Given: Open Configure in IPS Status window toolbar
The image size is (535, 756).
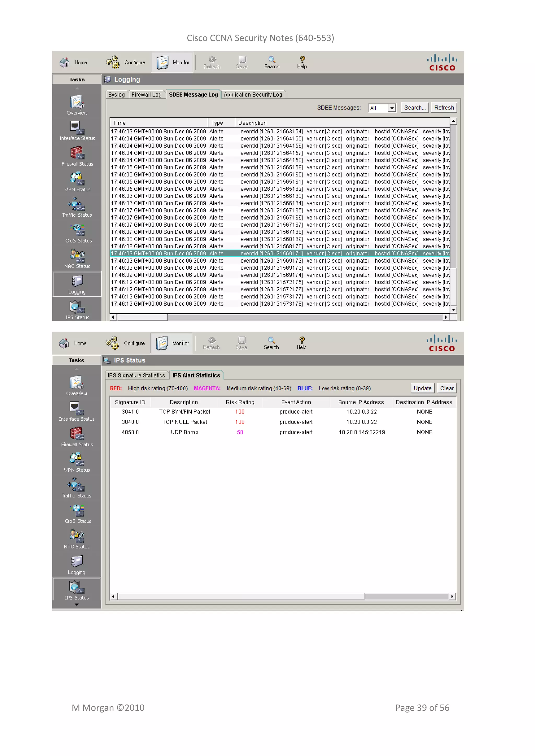Looking at the screenshot, I should (x=125, y=344).
